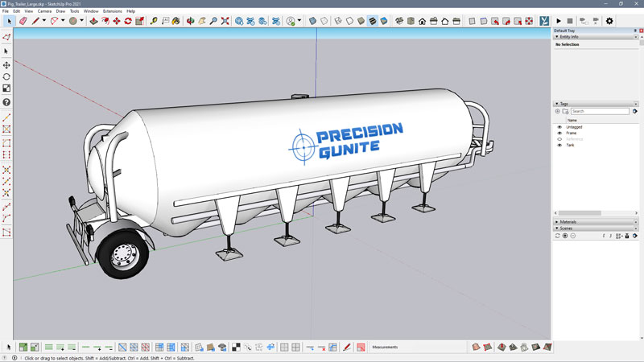Open the Extensions menu
The width and height of the screenshot is (644, 362).
point(112,11)
